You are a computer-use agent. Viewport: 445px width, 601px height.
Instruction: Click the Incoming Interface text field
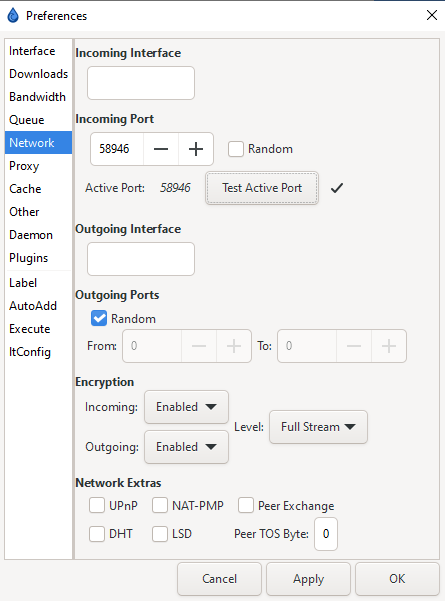pyautogui.click(x=141, y=83)
